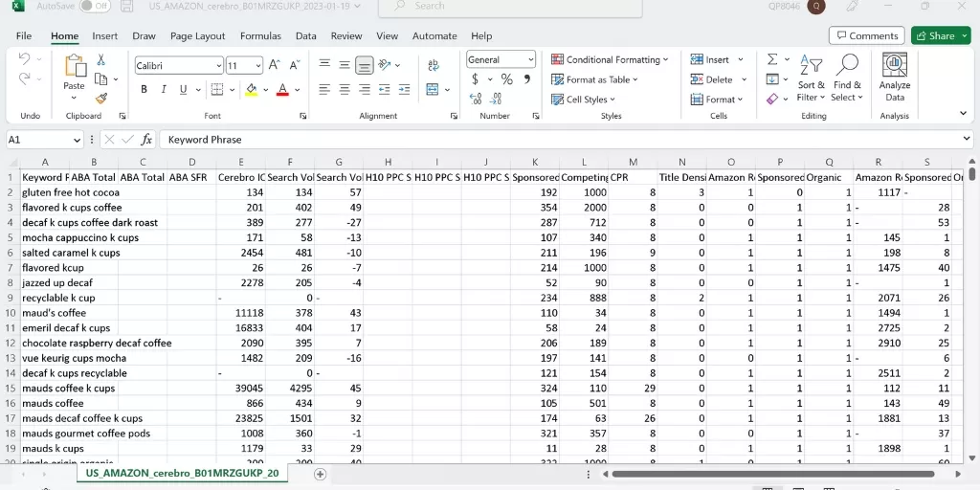Image resolution: width=980 pixels, height=490 pixels.
Task: Select Bottom Align icon
Action: 365,64
